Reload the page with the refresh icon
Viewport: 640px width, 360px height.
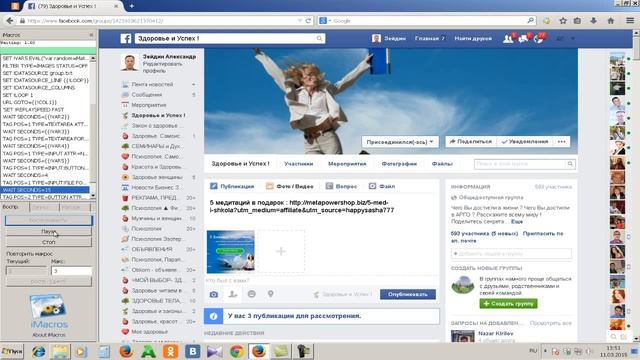pos(308,20)
